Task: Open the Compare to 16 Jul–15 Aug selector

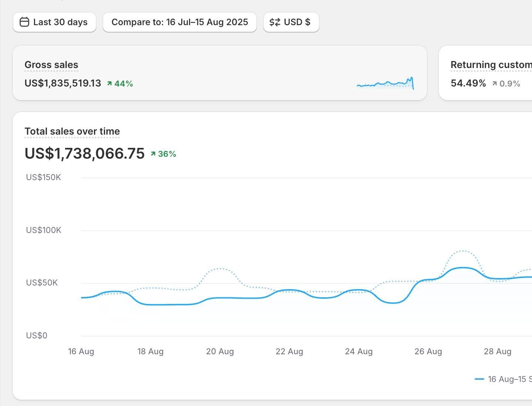Action: coord(179,22)
